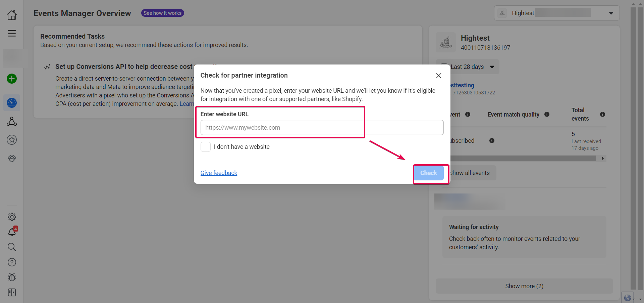
Task: Click the search magnifier icon
Action: (x=12, y=247)
